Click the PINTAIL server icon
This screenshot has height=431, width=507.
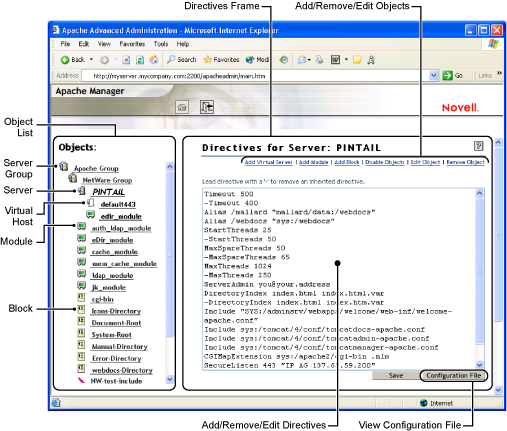pos(82,191)
